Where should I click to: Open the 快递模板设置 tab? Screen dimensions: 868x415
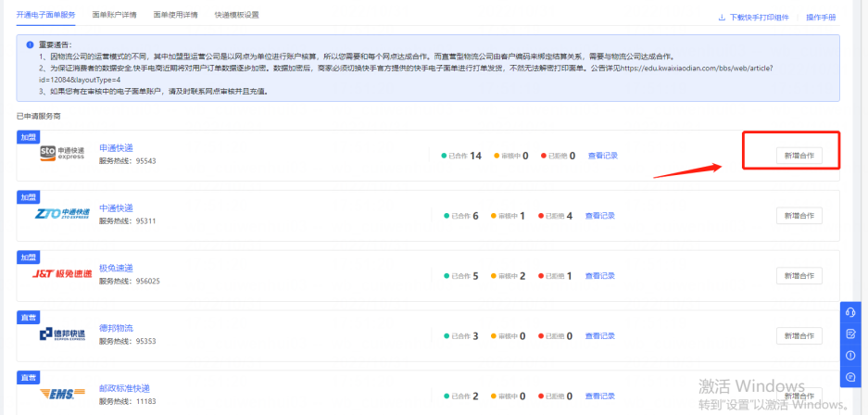point(236,16)
